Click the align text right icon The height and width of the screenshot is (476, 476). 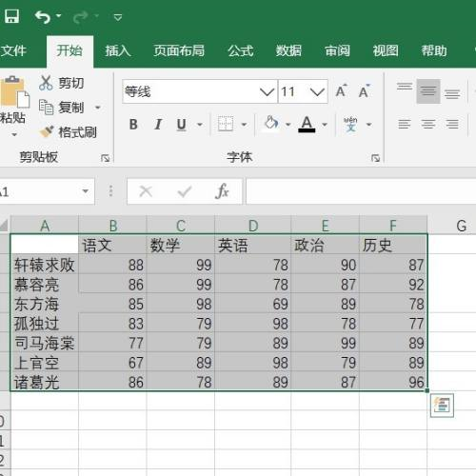point(452,124)
